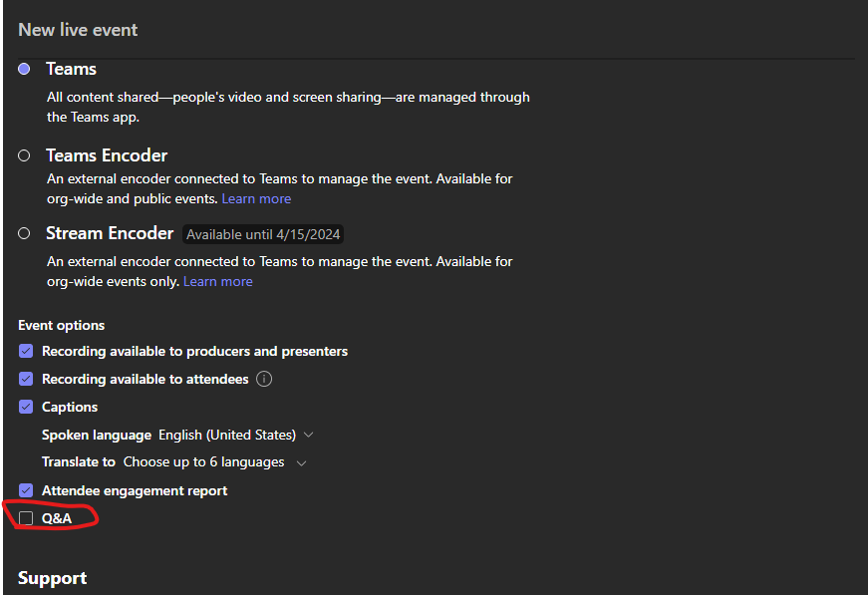Open info icon beside Recording available to attendees
This screenshot has height=595, width=868.
(264, 379)
